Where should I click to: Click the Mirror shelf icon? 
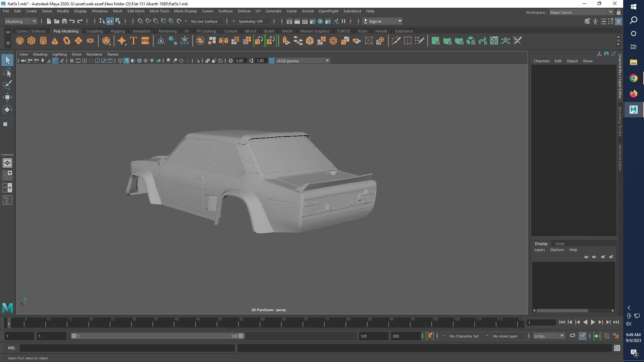[223, 41]
